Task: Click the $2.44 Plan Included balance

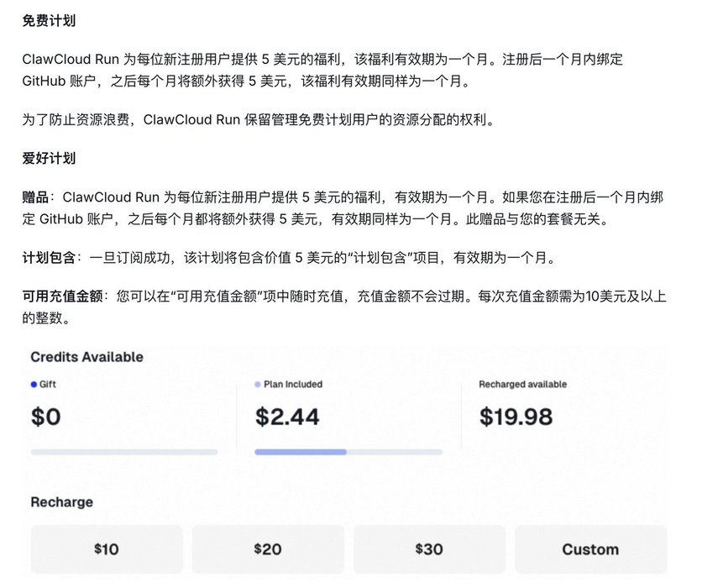Action: pyautogui.click(x=287, y=417)
